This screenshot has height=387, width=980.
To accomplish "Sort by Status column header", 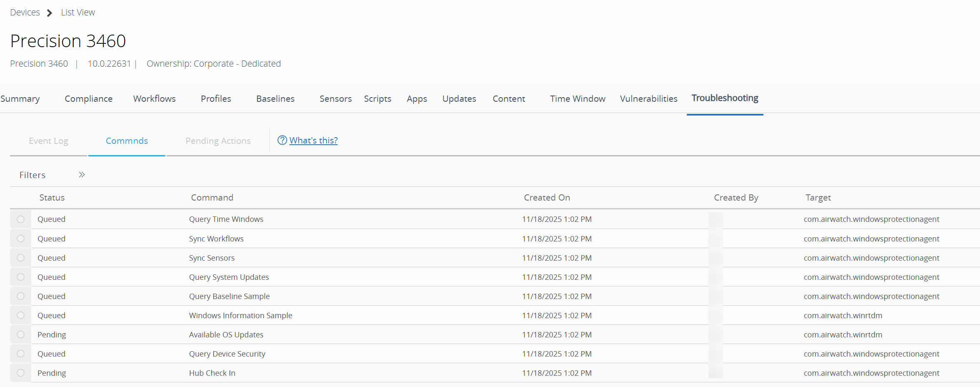I will (x=52, y=198).
